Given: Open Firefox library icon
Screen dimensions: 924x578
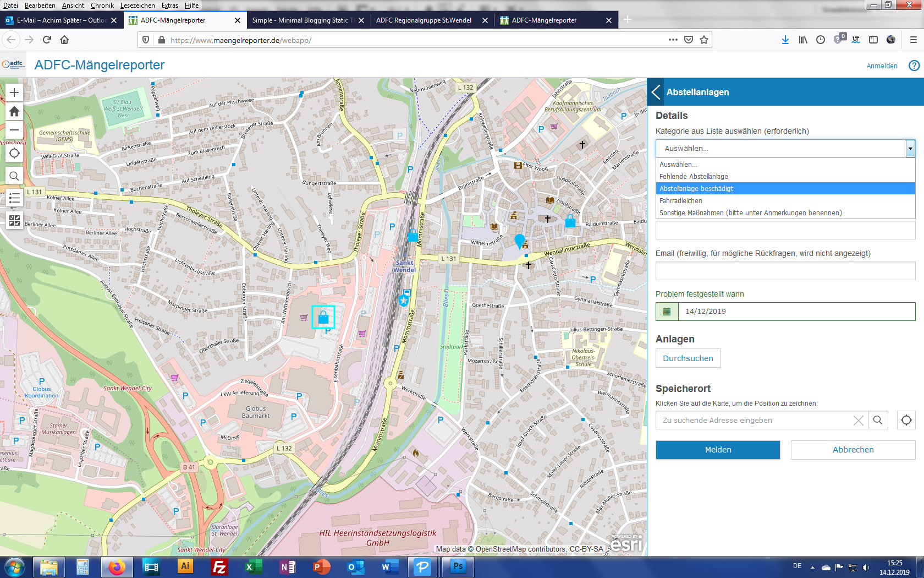Looking at the screenshot, I should (803, 40).
